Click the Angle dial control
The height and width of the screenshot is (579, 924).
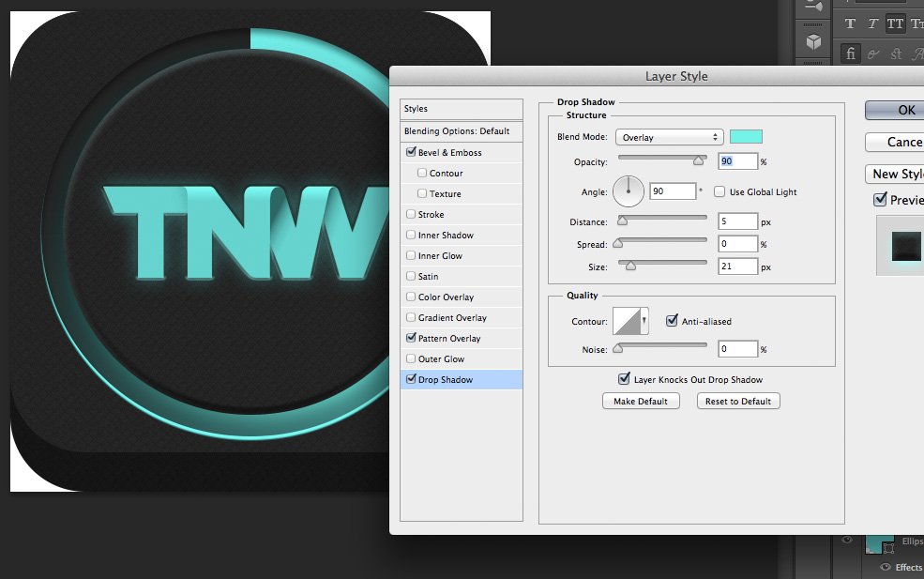[629, 191]
